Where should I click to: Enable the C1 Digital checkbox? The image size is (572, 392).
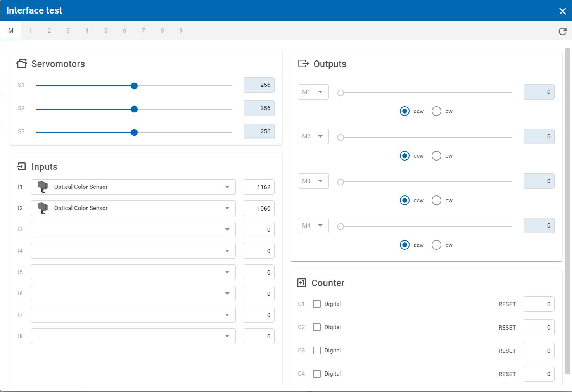(x=317, y=304)
